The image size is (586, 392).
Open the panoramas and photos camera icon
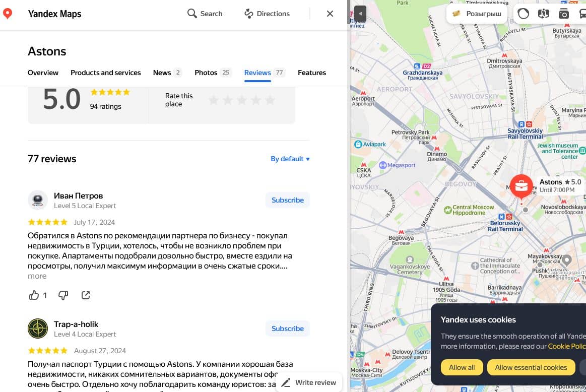click(563, 14)
